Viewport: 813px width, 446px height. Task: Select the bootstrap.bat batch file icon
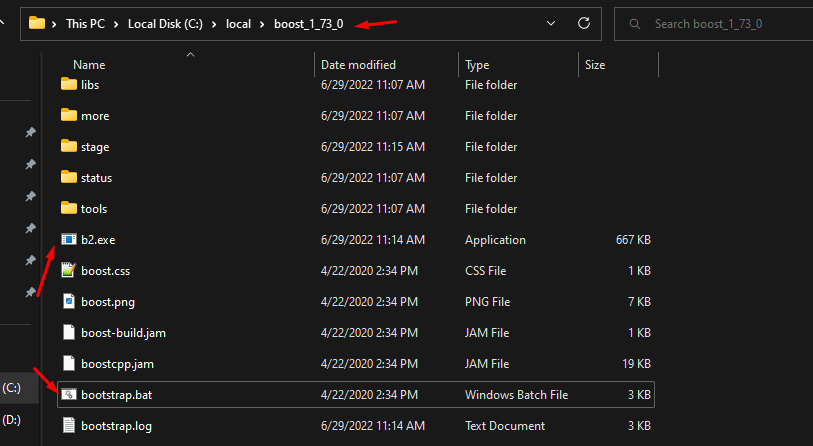pos(68,395)
